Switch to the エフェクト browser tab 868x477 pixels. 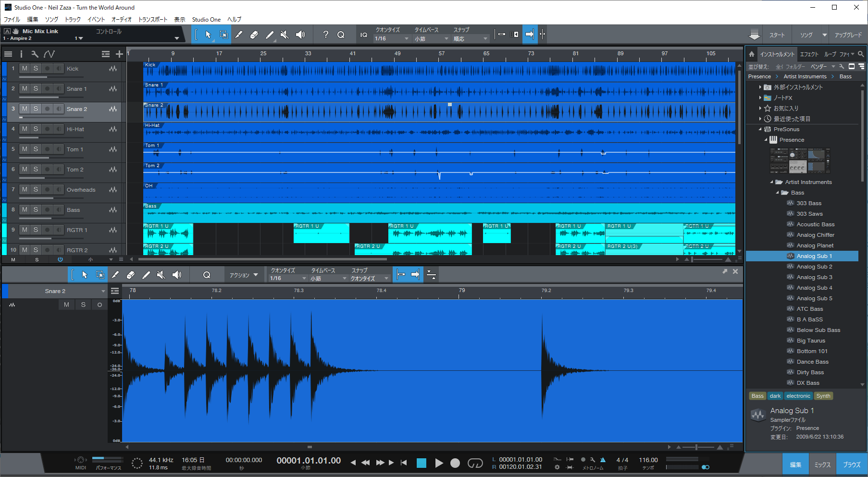pos(809,54)
